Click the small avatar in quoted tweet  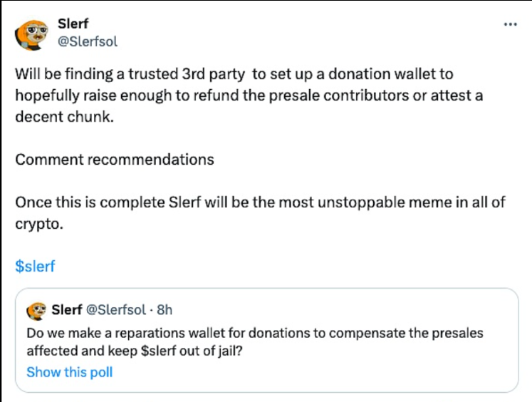click(x=36, y=311)
